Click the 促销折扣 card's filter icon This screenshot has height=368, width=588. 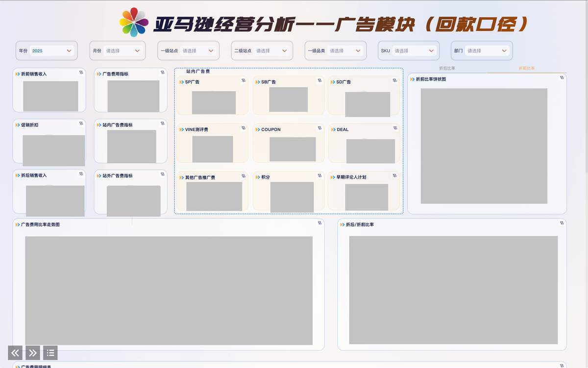pyautogui.click(x=81, y=123)
